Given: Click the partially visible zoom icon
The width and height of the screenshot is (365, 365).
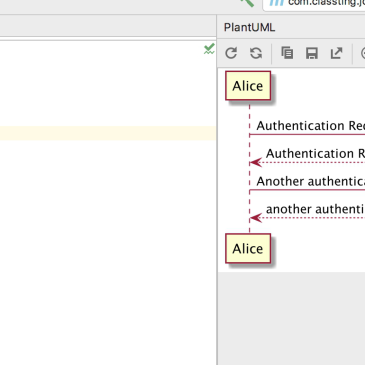Looking at the screenshot, I should click(363, 53).
